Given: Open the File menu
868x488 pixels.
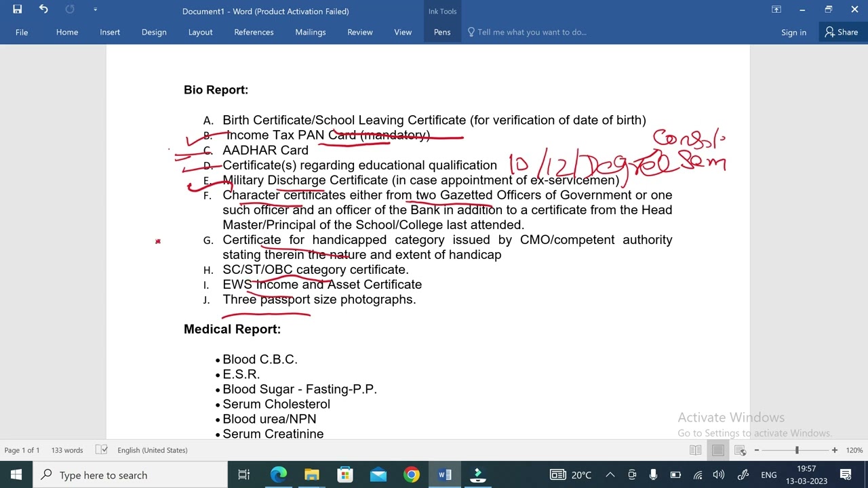Looking at the screenshot, I should tap(22, 32).
